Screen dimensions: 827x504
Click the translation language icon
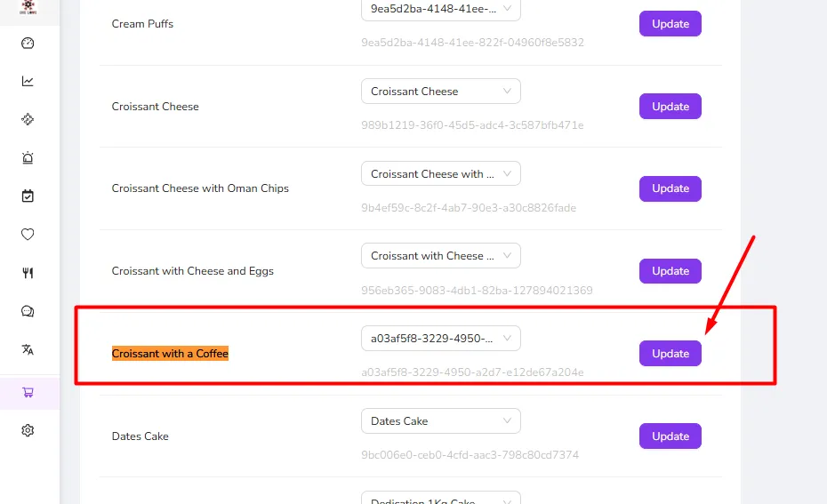pos(28,349)
